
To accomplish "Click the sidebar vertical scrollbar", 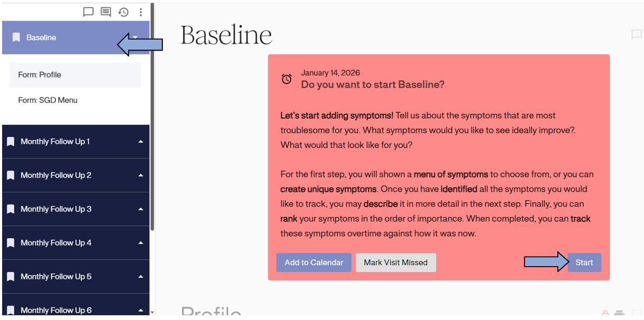I will [152, 116].
